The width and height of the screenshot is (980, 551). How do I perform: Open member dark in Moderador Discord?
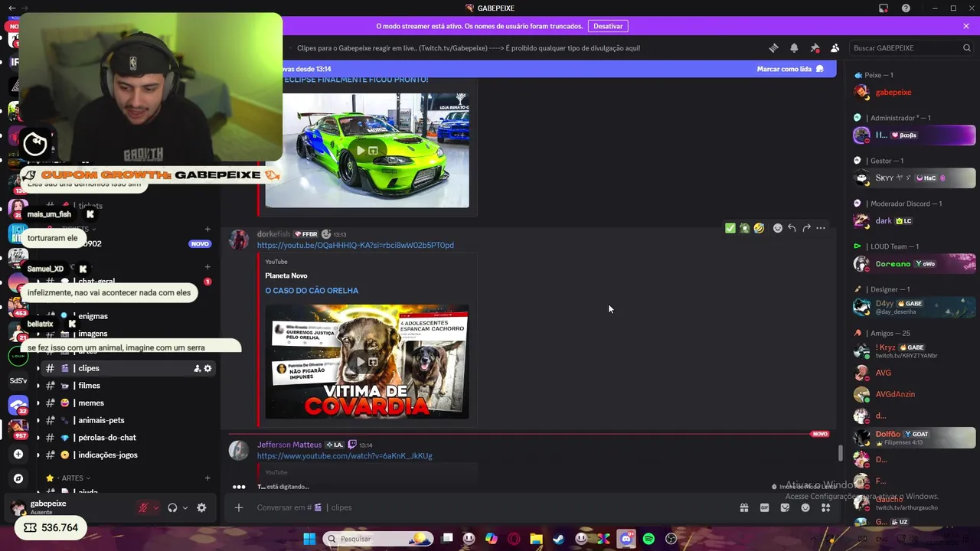point(915,220)
